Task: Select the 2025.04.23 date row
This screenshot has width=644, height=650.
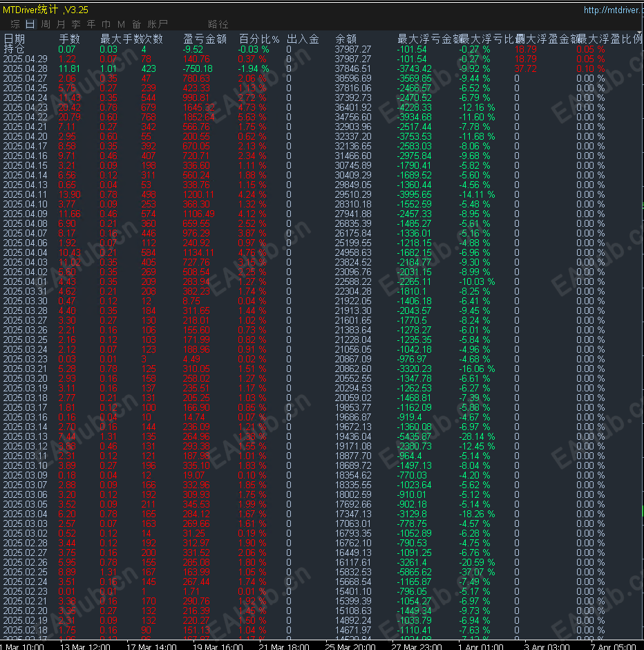Action: [x=26, y=107]
